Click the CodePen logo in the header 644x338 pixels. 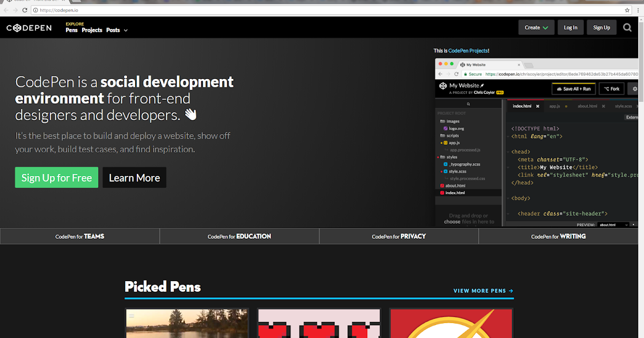point(29,28)
